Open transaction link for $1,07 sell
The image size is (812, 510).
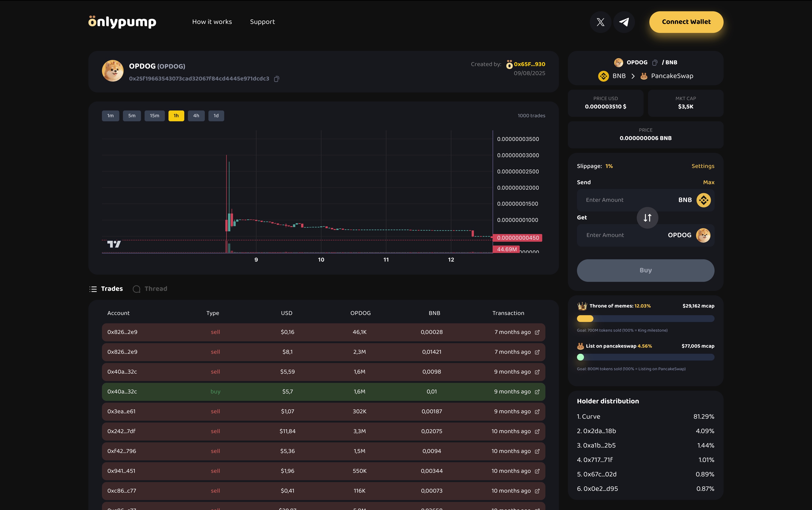pyautogui.click(x=537, y=411)
